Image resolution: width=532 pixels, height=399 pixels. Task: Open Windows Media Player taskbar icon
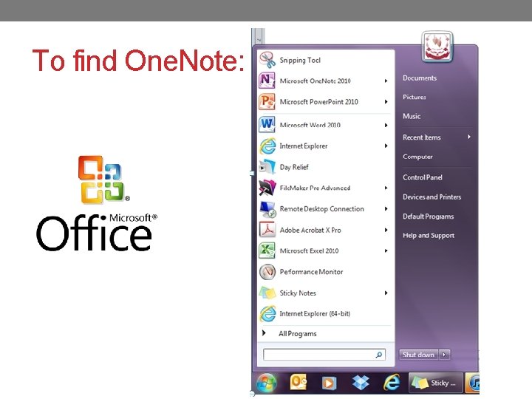pyautogui.click(x=329, y=383)
